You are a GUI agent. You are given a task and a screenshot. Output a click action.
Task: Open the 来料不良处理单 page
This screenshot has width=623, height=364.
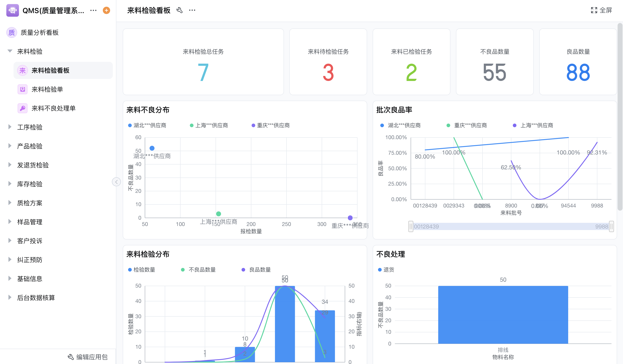pyautogui.click(x=53, y=108)
